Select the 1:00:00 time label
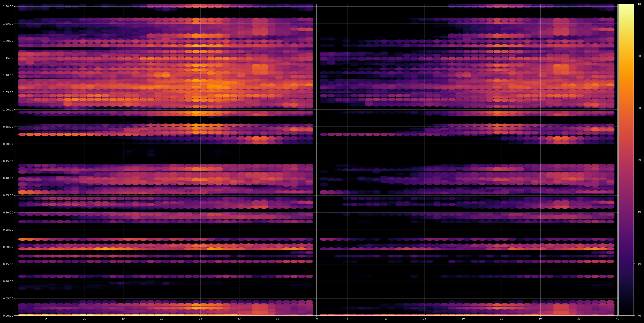This screenshot has width=644, height=323. [x=8, y=110]
